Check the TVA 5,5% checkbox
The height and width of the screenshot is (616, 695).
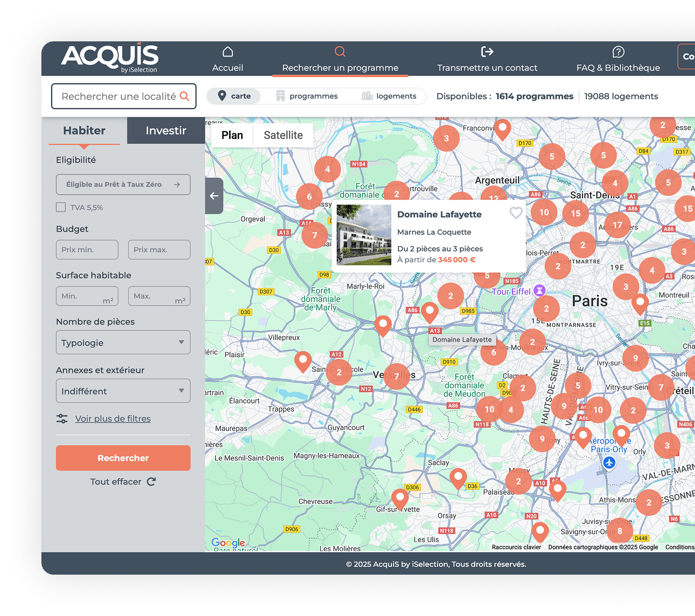coord(61,207)
